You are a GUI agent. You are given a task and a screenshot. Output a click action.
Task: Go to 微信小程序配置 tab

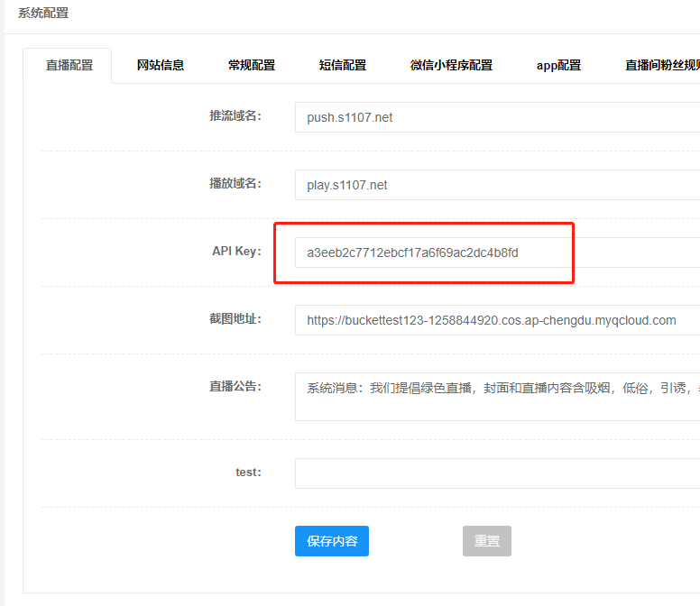coord(451,65)
